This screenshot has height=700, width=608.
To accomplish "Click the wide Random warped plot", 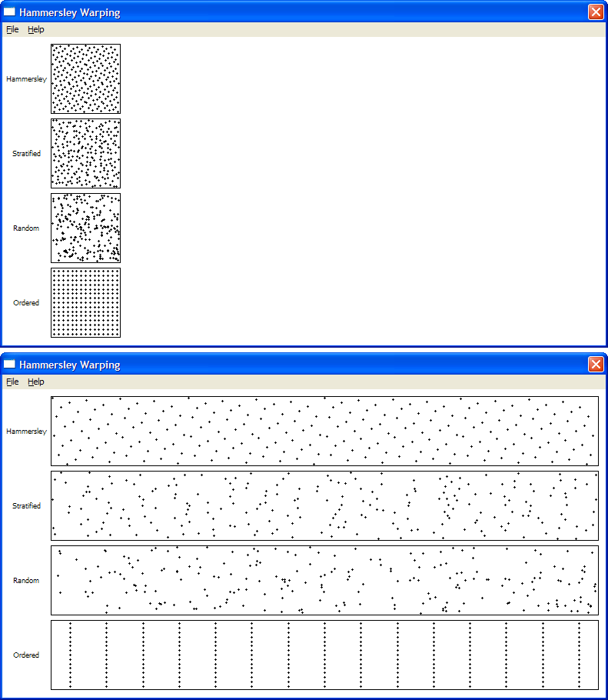I will point(324,580).
